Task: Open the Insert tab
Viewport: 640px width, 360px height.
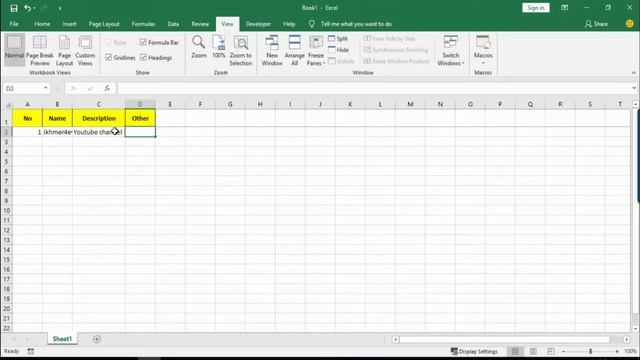Action: (69, 24)
